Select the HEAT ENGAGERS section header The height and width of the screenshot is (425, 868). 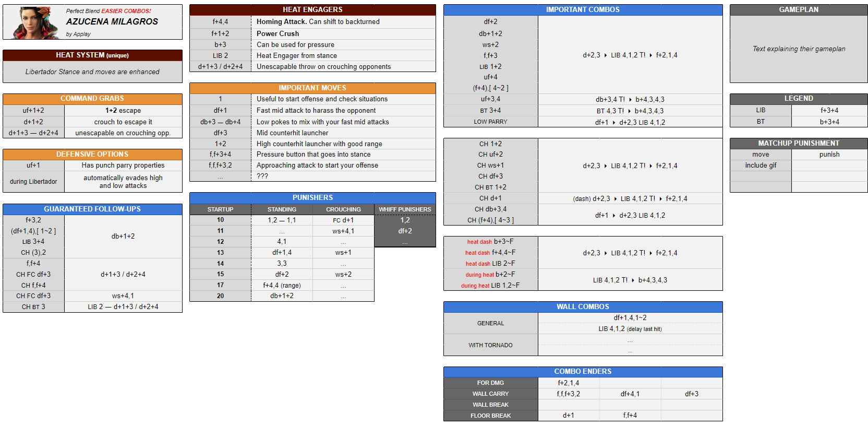pos(312,9)
